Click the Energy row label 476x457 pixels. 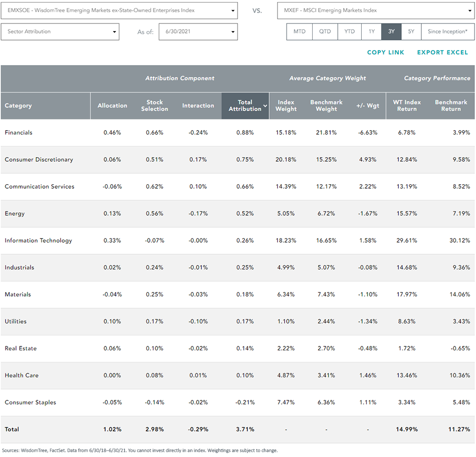pos(15,214)
